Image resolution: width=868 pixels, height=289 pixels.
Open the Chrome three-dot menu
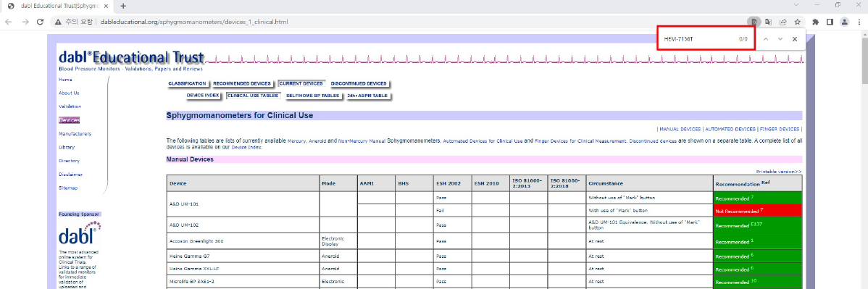(859, 22)
